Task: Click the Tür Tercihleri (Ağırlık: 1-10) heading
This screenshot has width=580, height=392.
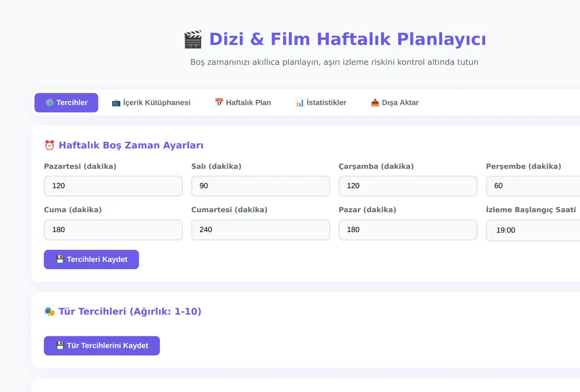Action: [x=123, y=311]
